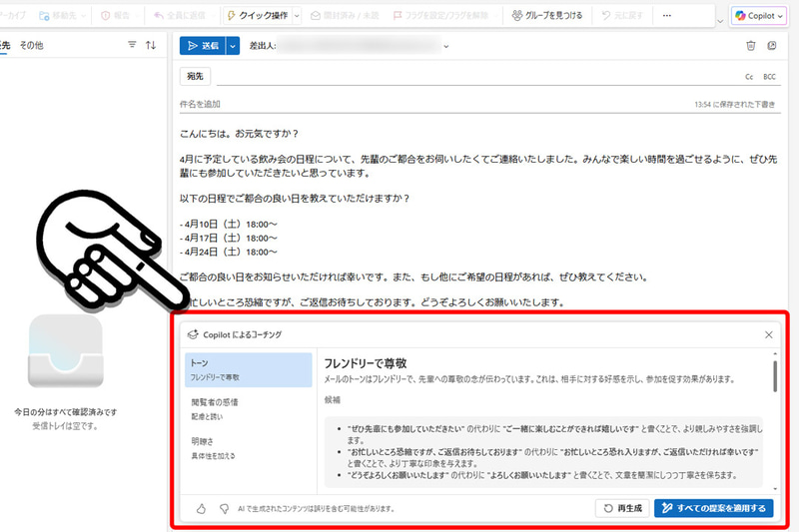This screenshot has height=532, width=799.
Task: Click the 13:54 に保存された下書き status text
Action: pyautogui.click(x=734, y=105)
